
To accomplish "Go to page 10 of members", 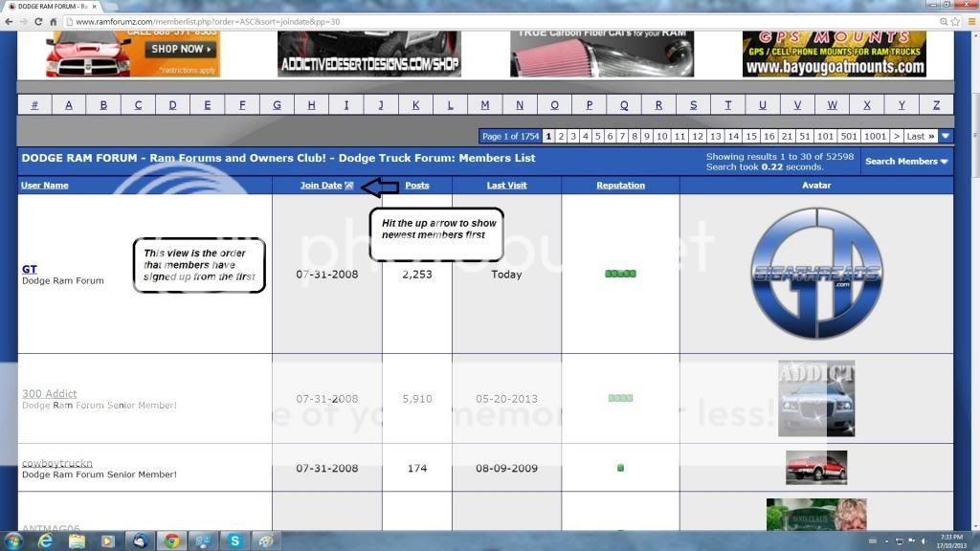I will point(662,136).
